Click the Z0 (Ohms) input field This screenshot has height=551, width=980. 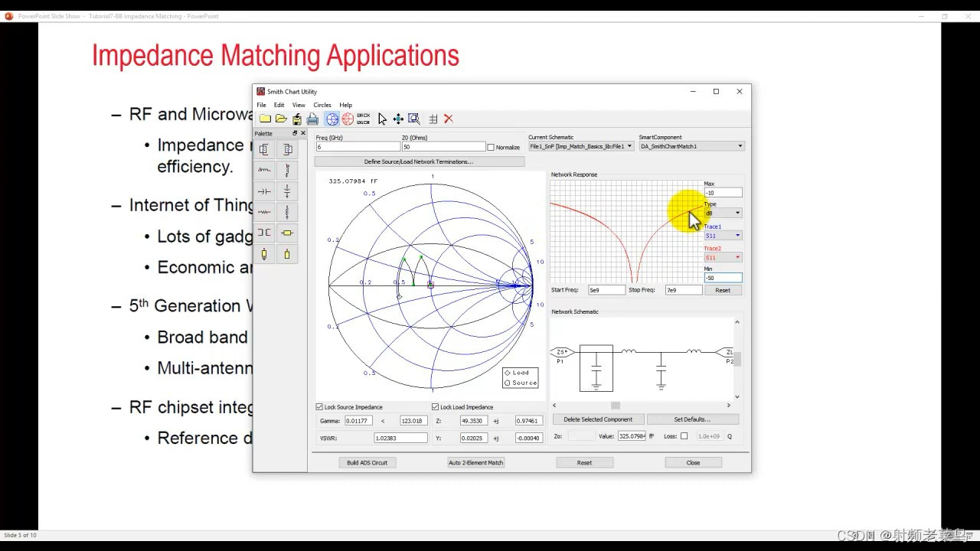tap(443, 147)
